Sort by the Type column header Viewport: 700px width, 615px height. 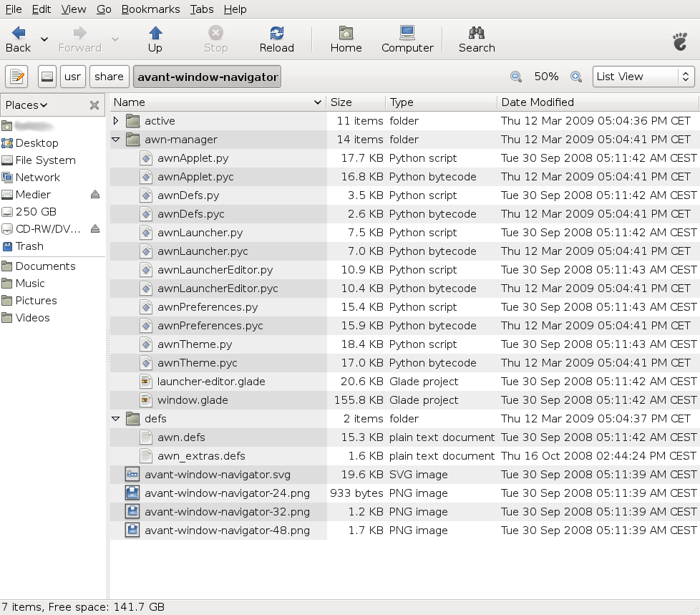click(x=441, y=102)
